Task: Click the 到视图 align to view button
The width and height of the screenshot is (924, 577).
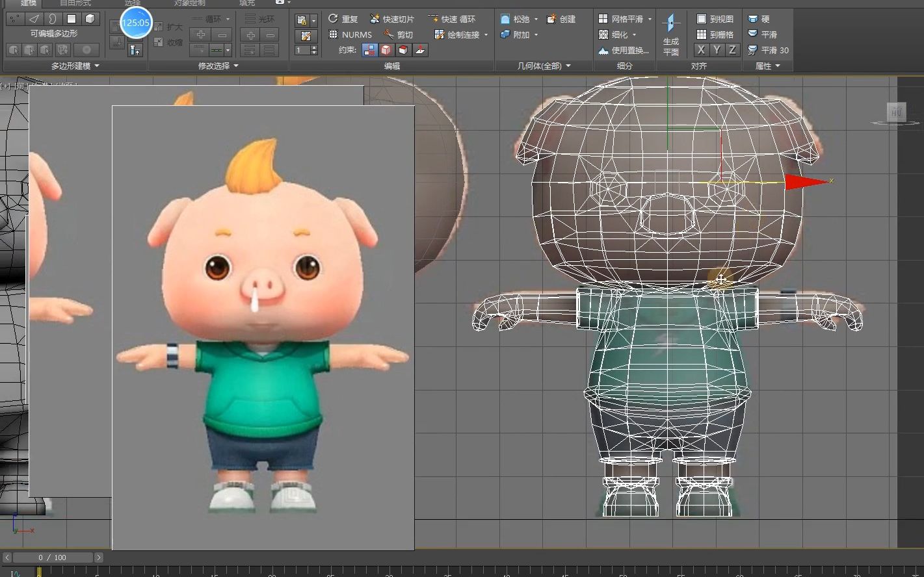Action: pyautogui.click(x=715, y=19)
